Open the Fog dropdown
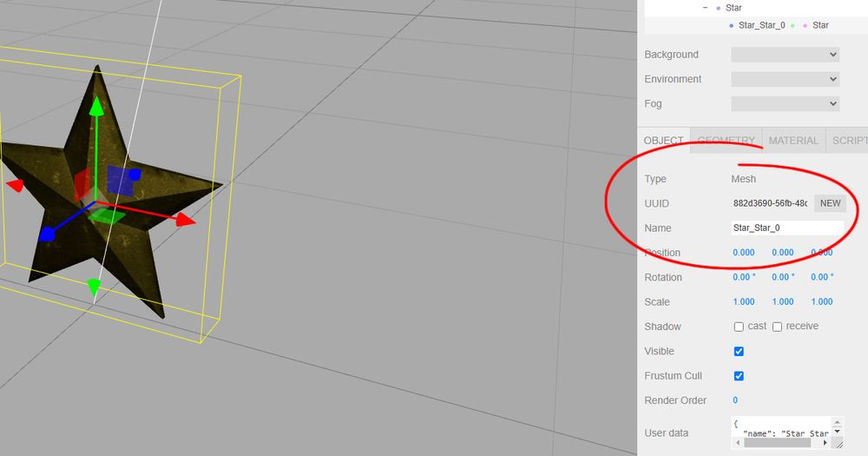The width and height of the screenshot is (868, 456). click(x=785, y=103)
